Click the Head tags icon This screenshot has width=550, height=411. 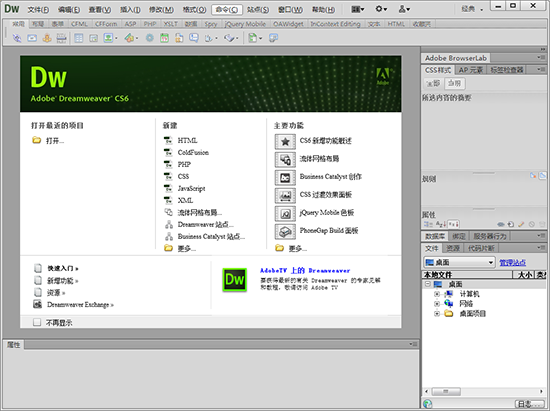point(209,38)
